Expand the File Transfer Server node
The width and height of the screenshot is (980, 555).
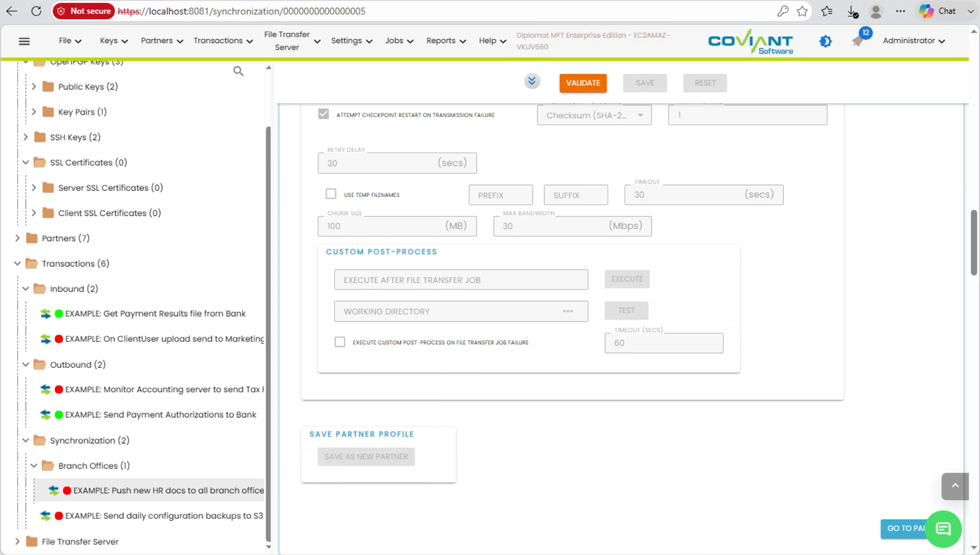(x=17, y=542)
